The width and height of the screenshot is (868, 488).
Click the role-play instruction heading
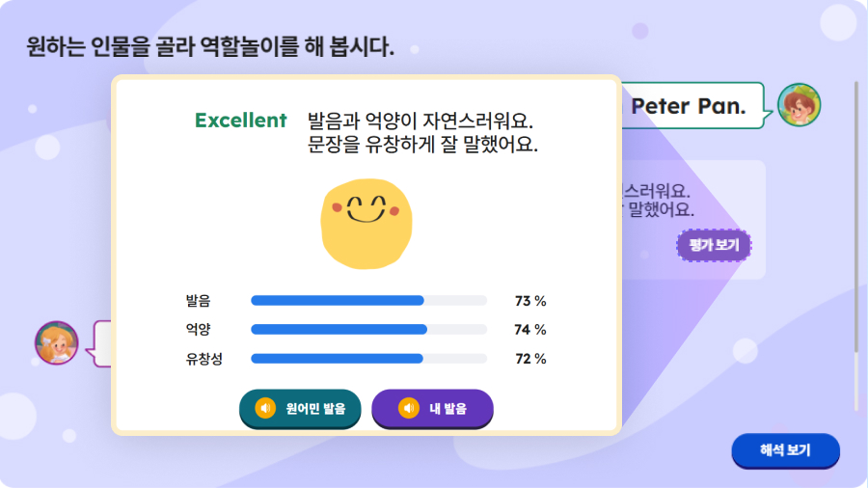click(x=210, y=46)
